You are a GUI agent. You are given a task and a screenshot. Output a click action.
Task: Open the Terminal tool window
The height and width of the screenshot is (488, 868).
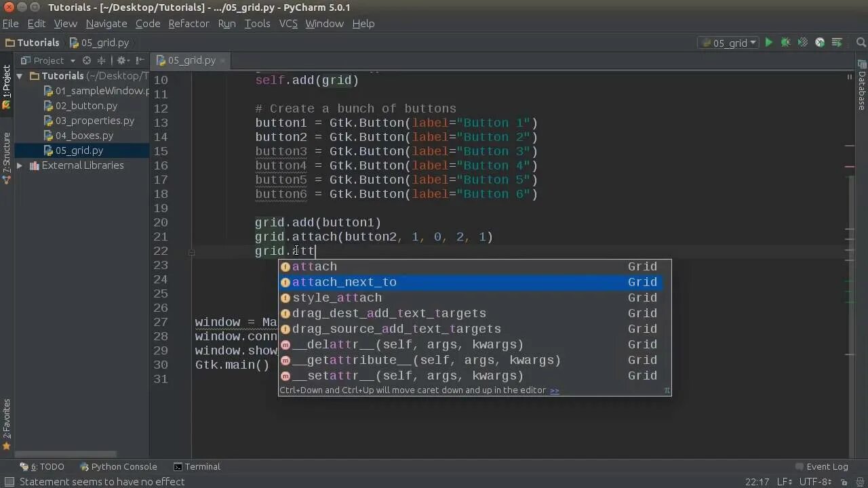coord(197,466)
